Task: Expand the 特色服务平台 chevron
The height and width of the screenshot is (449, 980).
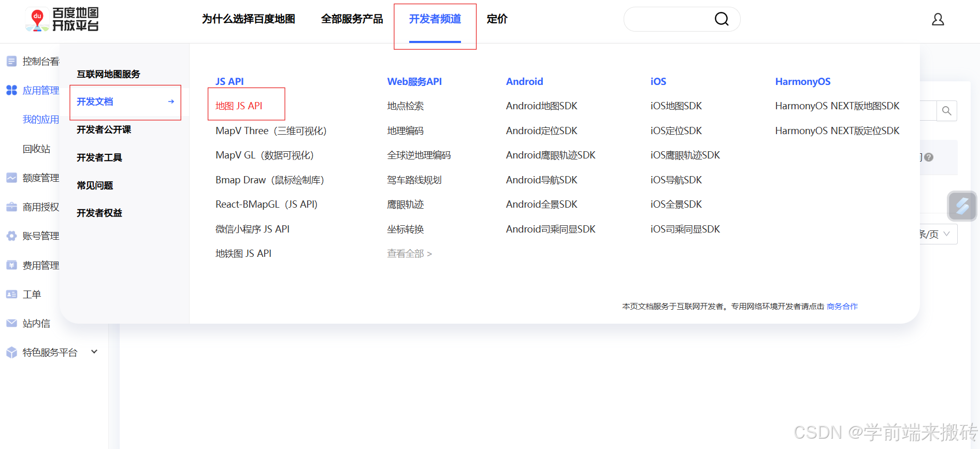Action: (94, 352)
